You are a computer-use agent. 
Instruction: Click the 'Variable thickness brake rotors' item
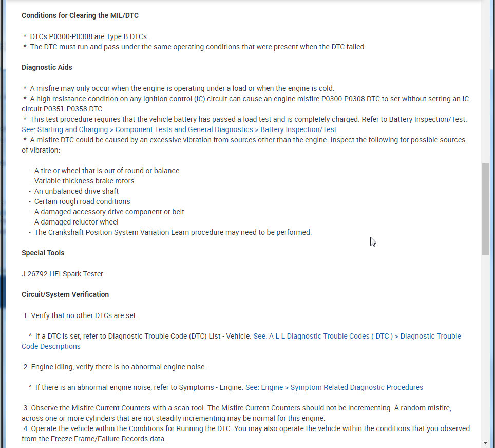pyautogui.click(x=84, y=181)
